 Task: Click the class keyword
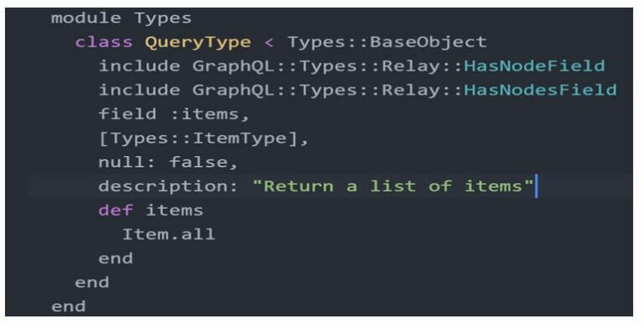coord(103,42)
